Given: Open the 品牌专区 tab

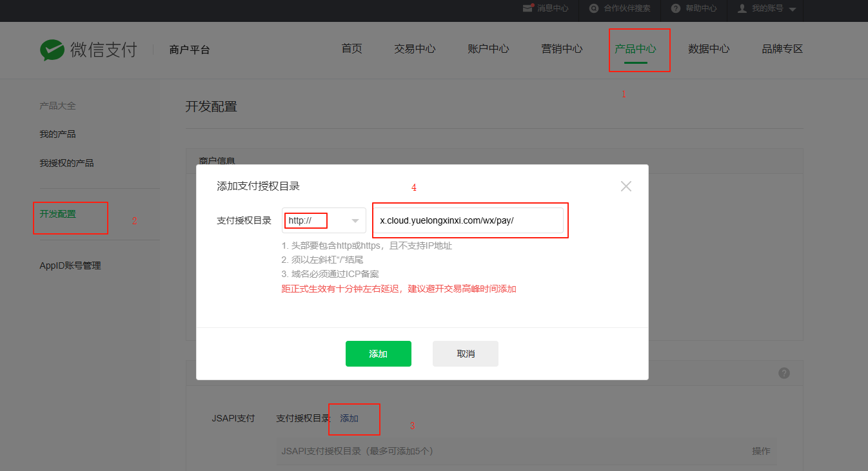Looking at the screenshot, I should click(782, 49).
